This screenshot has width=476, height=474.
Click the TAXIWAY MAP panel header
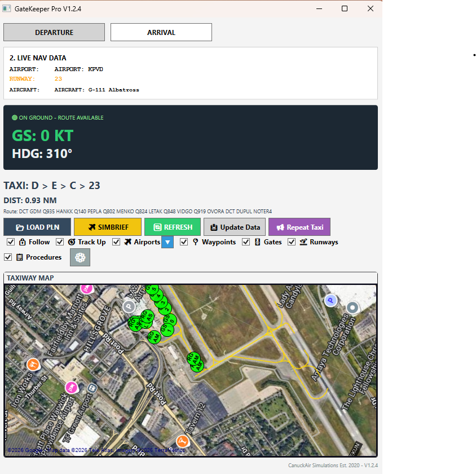coord(191,278)
